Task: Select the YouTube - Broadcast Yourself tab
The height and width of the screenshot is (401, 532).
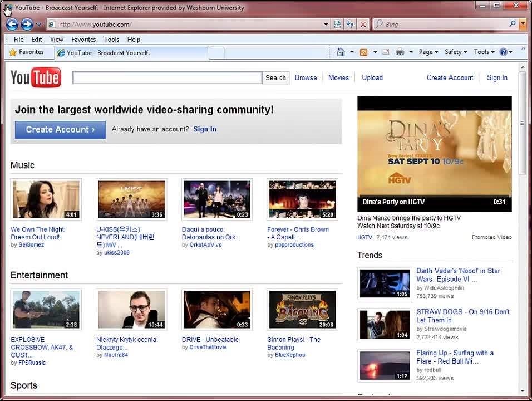Action: [x=131, y=52]
